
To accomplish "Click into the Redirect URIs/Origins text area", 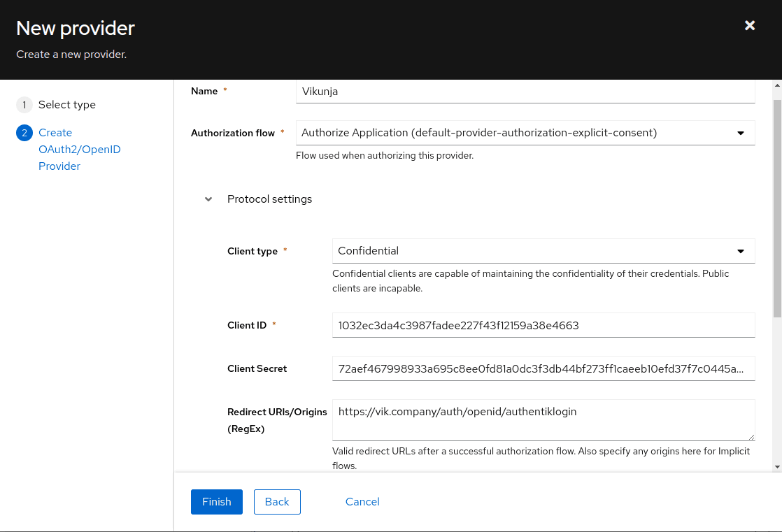I will coord(543,420).
